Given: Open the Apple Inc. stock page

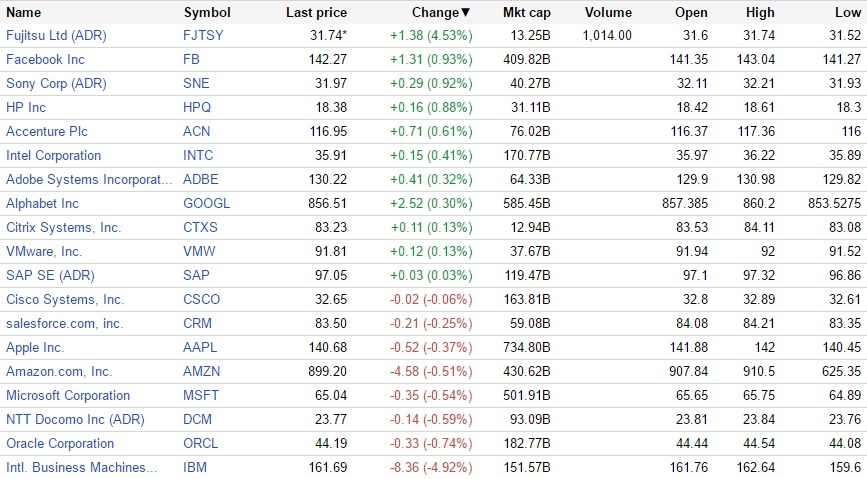Looking at the screenshot, I should coord(35,347).
